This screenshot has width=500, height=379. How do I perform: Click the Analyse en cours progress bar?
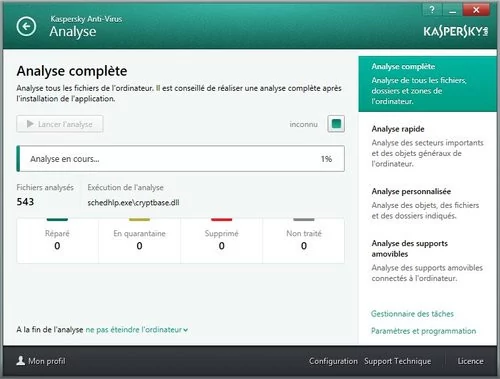(180, 159)
